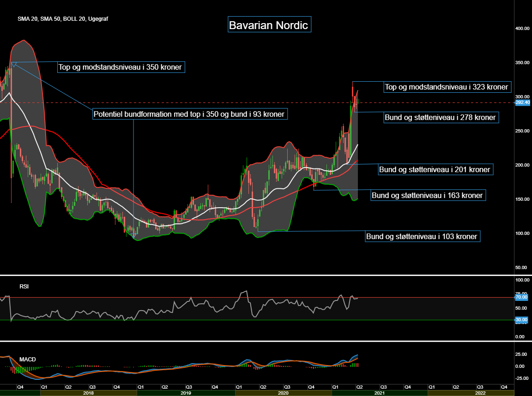Click the 'Top og modstandsniveau i 350 kroner' annotation
This screenshot has width=532, height=396.
pos(121,67)
